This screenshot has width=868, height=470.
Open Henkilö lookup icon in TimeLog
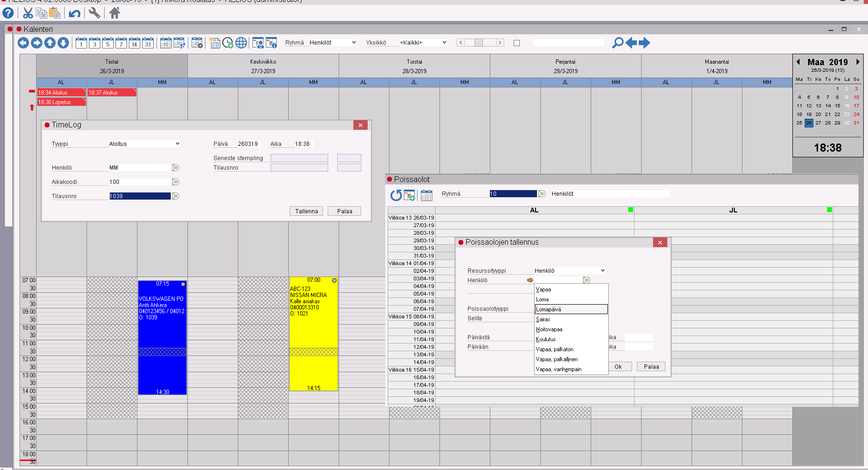(176, 167)
